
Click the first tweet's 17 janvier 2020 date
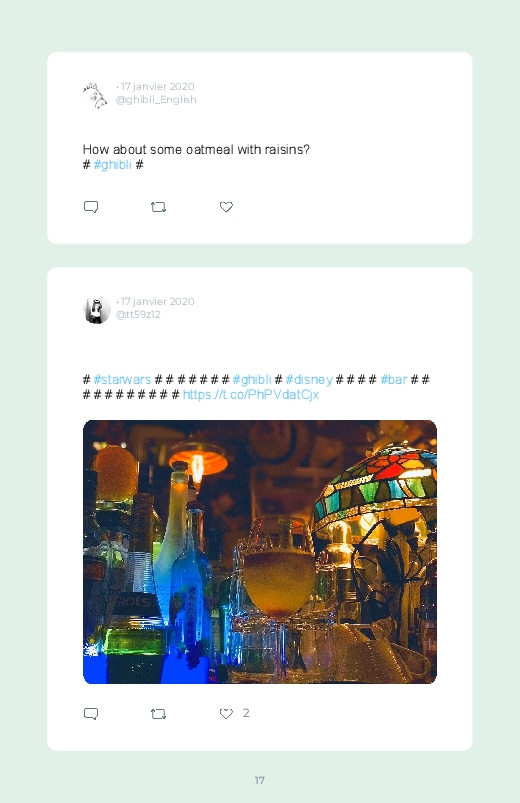pos(157,87)
